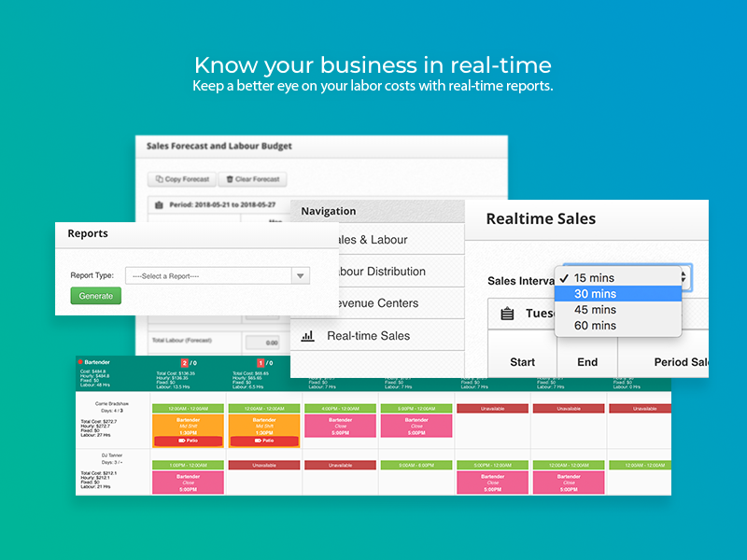Click the Bartender role header label
This screenshot has height=560, width=747.
97,362
